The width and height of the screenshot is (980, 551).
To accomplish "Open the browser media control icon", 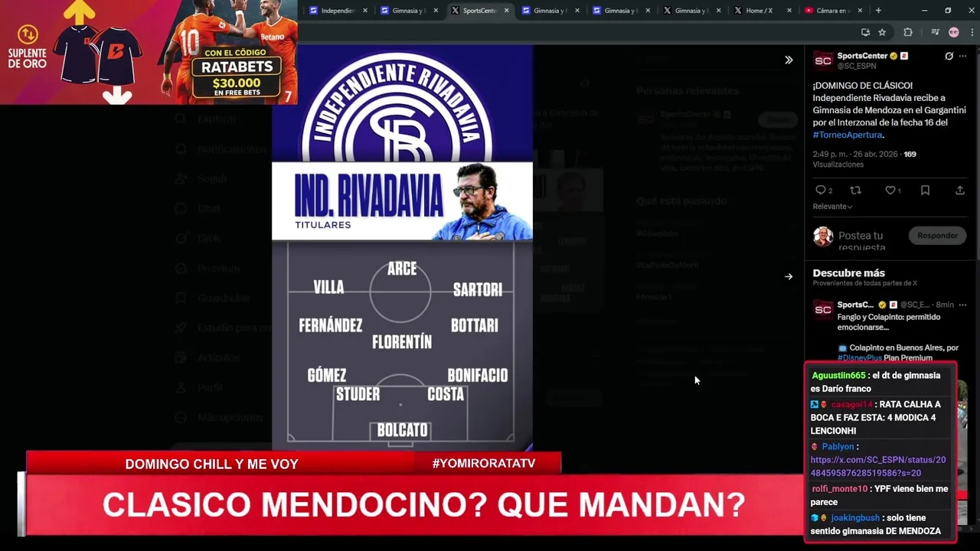I will (x=935, y=32).
